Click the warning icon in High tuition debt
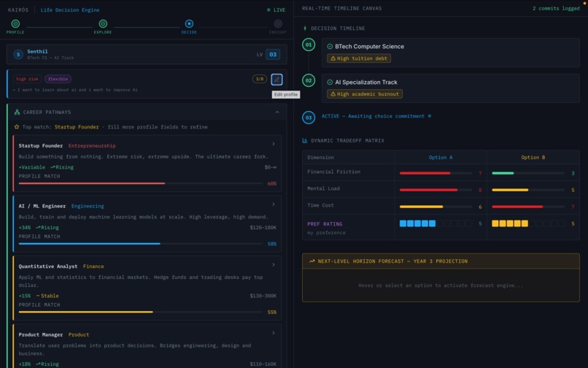The width and height of the screenshot is (588, 368). pos(333,58)
